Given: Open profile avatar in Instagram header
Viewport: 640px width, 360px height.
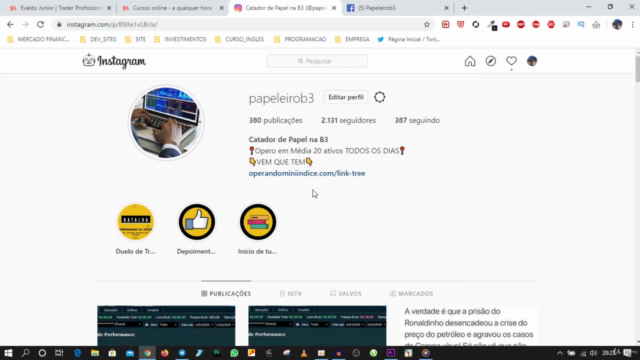Looking at the screenshot, I should pos(532,61).
